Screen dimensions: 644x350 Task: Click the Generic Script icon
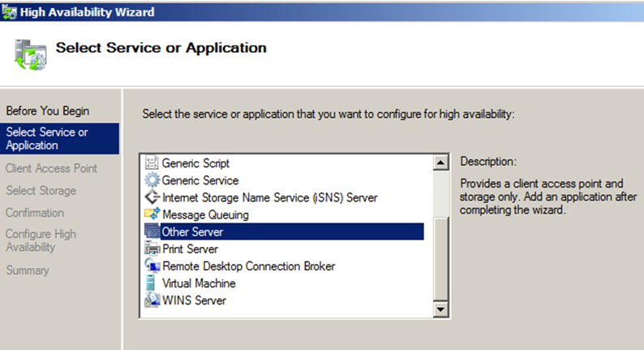click(152, 163)
